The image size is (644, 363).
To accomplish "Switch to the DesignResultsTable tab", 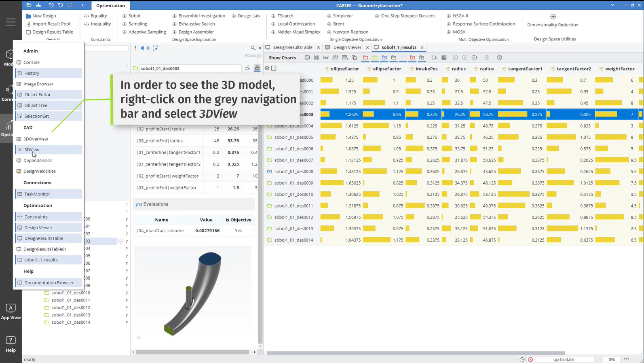I will [293, 47].
